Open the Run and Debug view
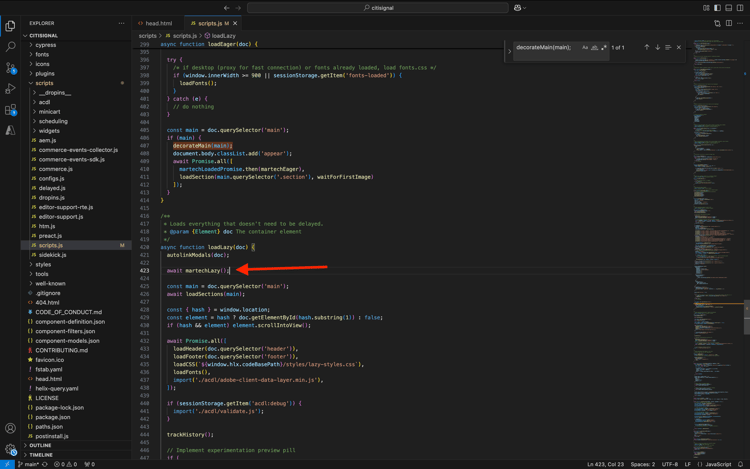This screenshot has height=469, width=750. coord(11,89)
